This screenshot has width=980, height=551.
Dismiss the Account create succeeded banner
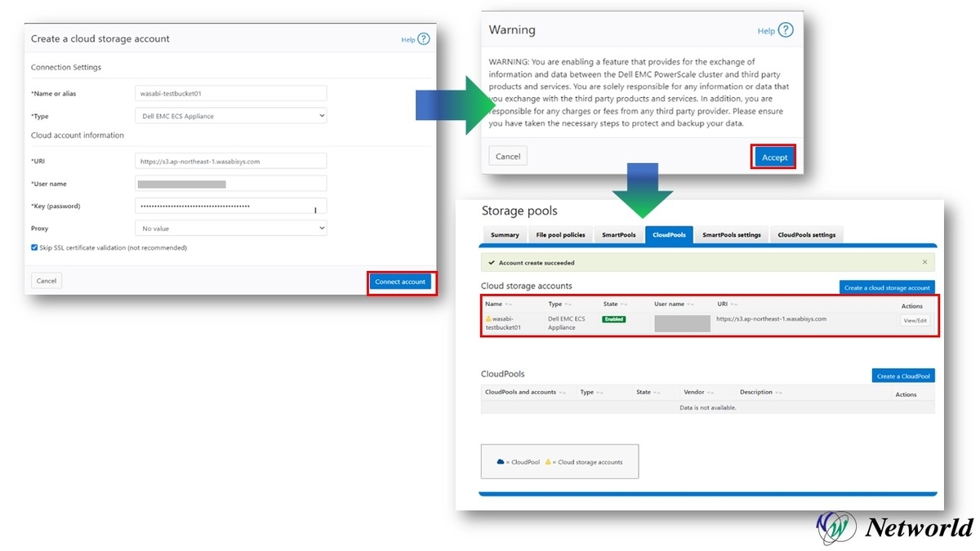[x=924, y=262]
